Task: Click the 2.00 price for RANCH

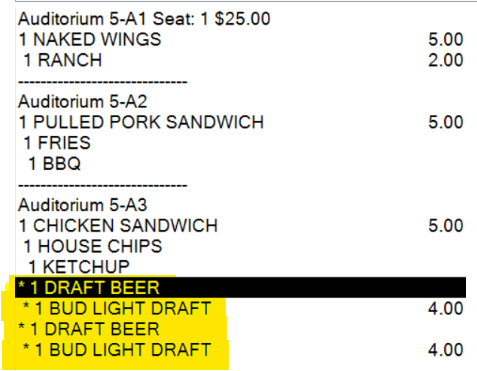Action: [446, 60]
